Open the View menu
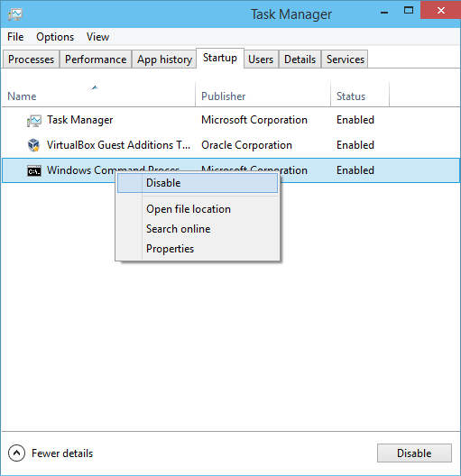This screenshot has height=476, width=461. coord(97,37)
